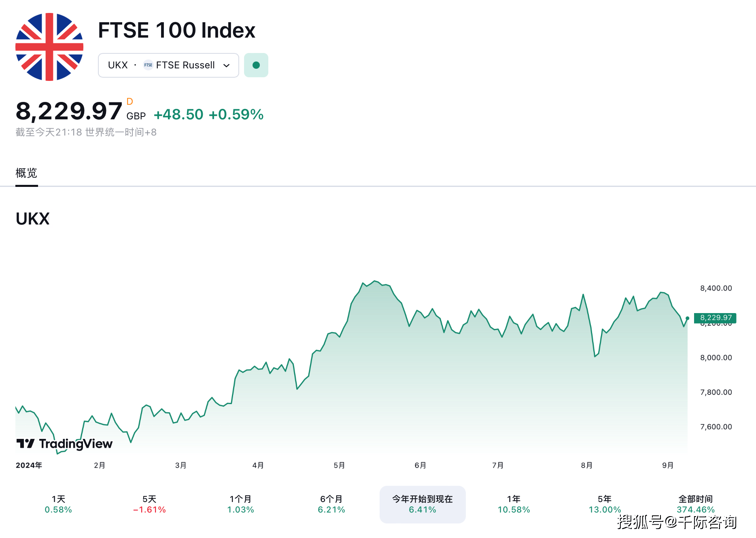Image resolution: width=756 pixels, height=538 pixels.
Task: Select the 5天 time range
Action: 149,504
